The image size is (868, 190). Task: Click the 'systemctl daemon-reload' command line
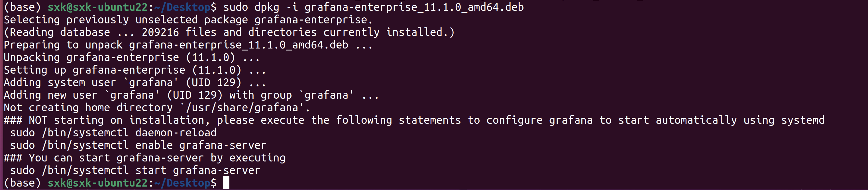pos(113,133)
